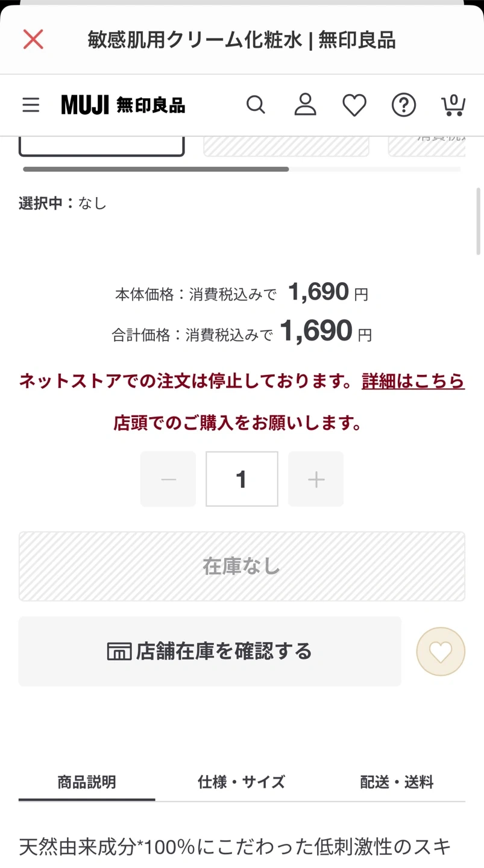Decrease quantity with minus button

pos(168,479)
